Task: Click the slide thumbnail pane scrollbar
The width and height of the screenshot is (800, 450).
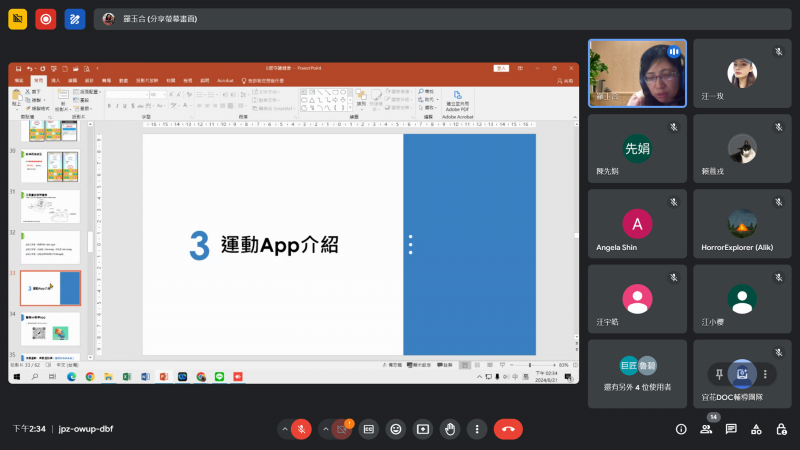Action: tap(90, 241)
